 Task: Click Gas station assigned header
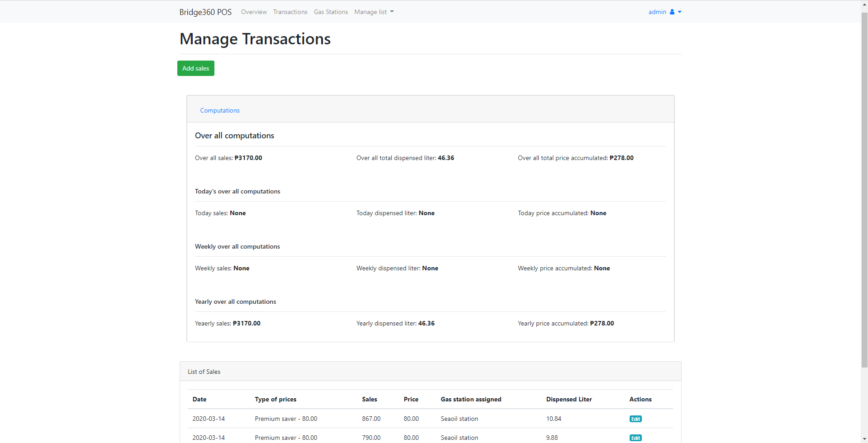471,399
